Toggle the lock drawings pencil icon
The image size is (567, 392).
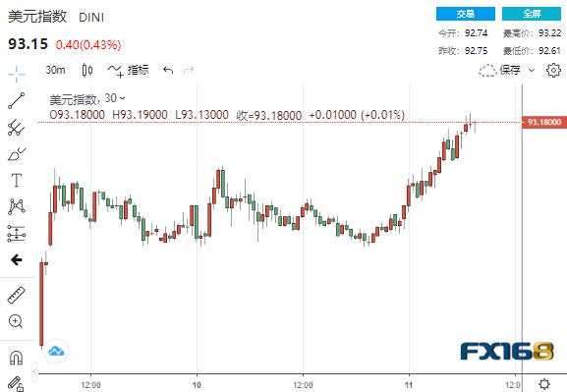coord(16,384)
